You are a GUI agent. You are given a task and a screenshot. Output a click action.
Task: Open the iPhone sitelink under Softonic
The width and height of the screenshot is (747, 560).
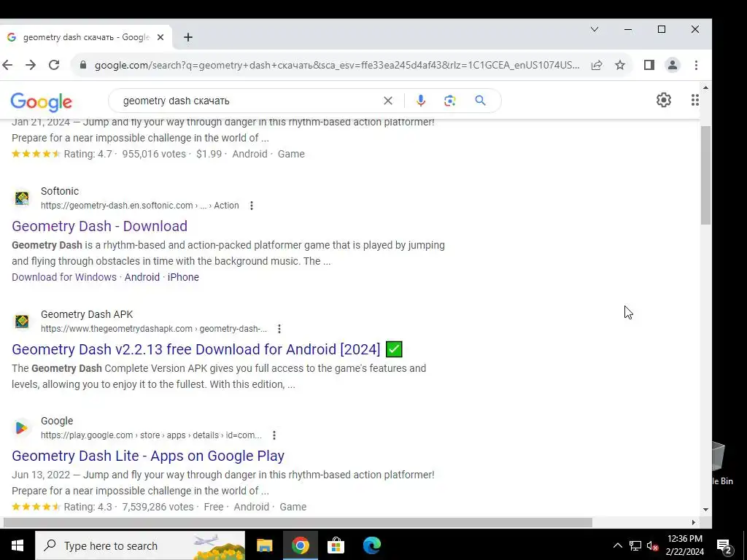[183, 277]
